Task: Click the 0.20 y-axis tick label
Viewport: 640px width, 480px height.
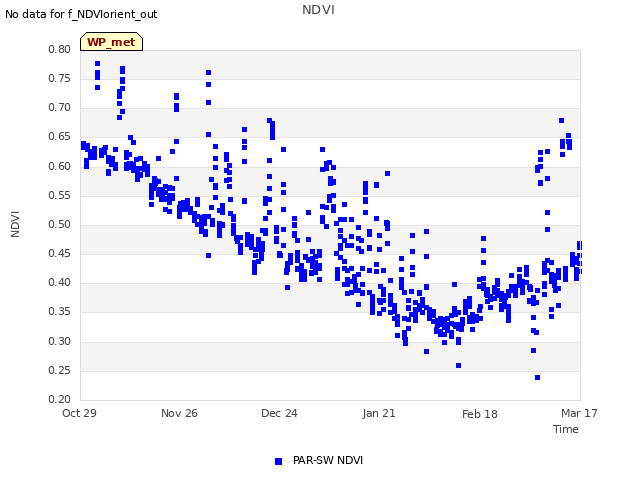Action: [x=59, y=399]
